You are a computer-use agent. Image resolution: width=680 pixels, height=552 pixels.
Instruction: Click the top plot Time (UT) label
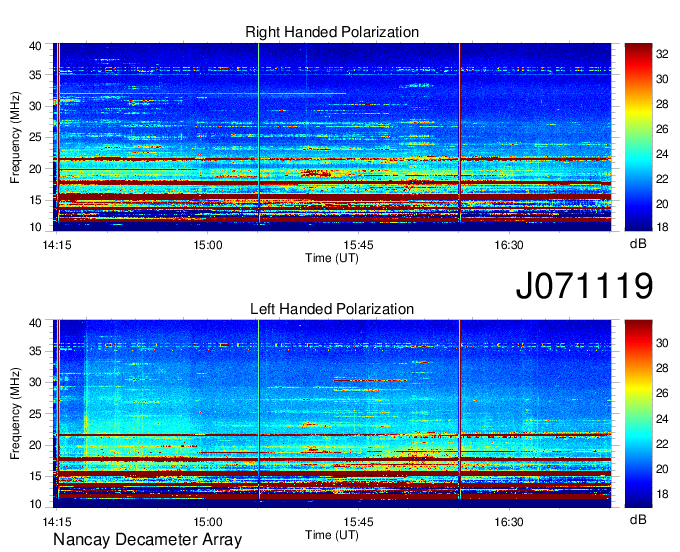[332, 258]
